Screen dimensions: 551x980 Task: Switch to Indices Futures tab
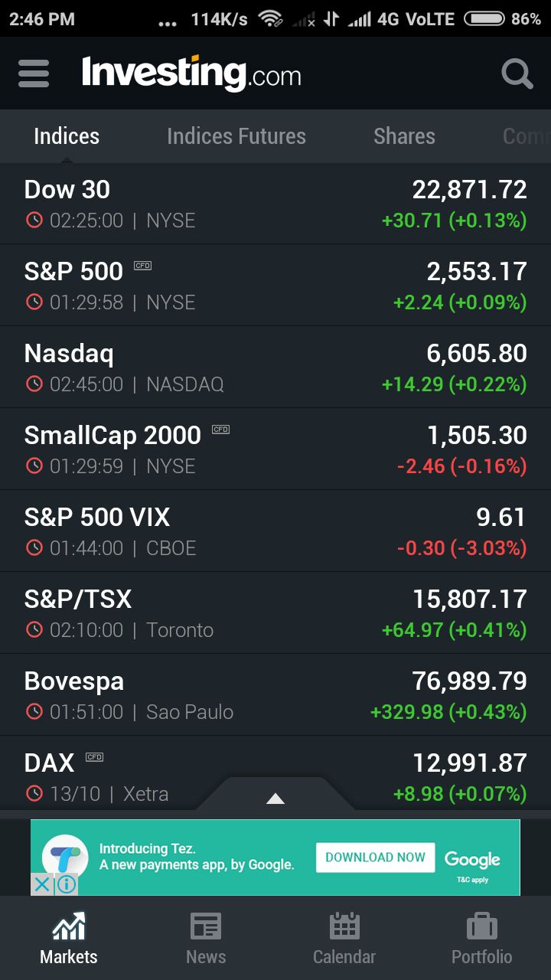[x=236, y=136]
